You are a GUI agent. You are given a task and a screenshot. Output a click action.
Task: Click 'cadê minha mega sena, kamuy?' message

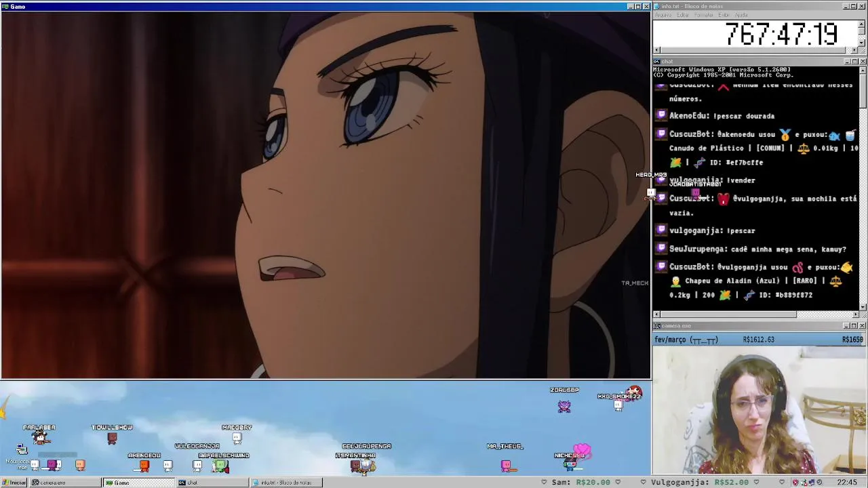(x=788, y=249)
